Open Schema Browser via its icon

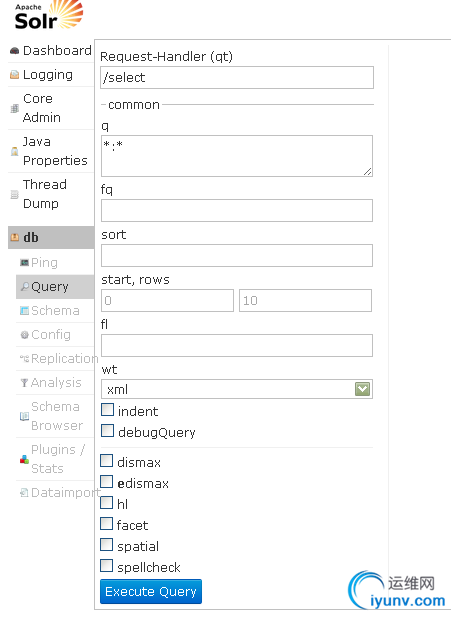click(24, 416)
